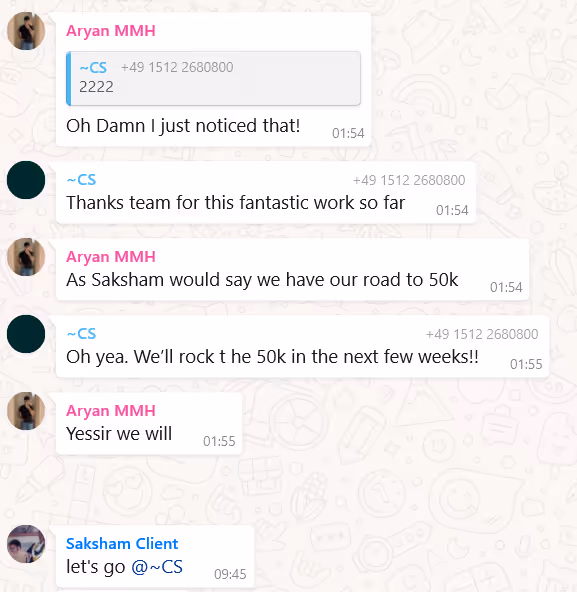
Task: Click the quoted '2222' reply preview
Action: [213, 79]
